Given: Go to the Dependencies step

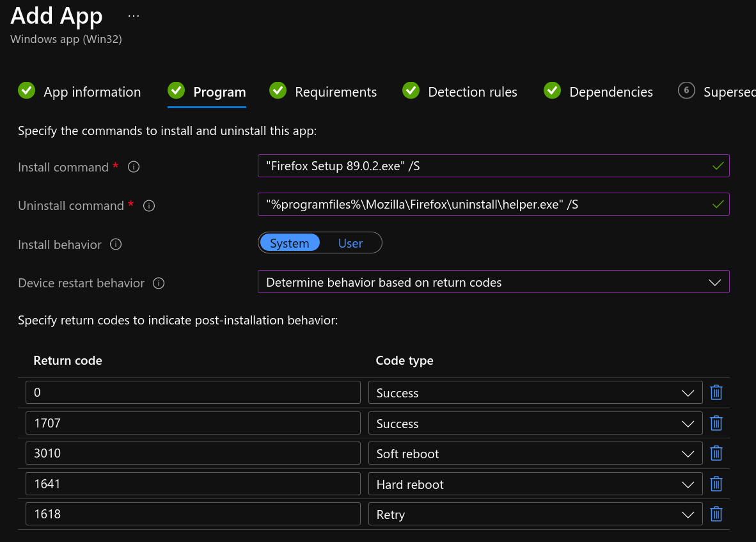Looking at the screenshot, I should (x=611, y=92).
